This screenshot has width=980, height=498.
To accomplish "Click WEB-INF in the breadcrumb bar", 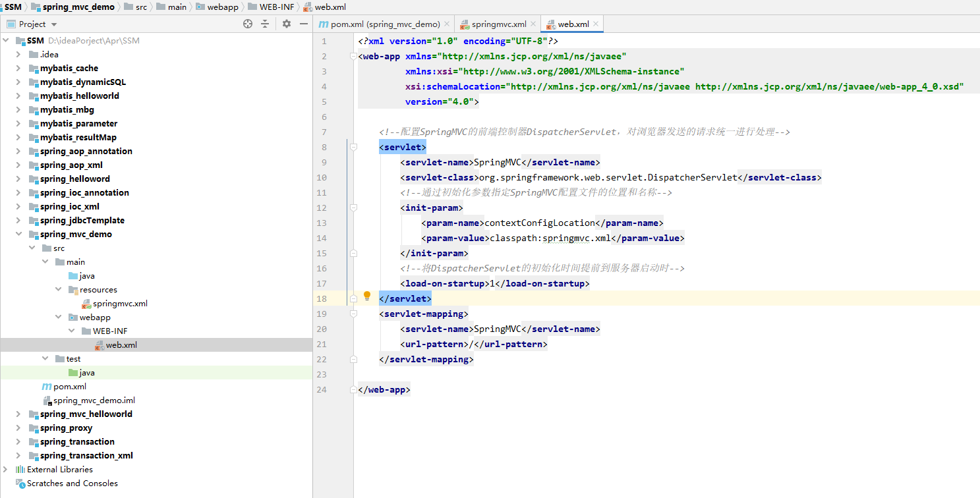I will [271, 7].
